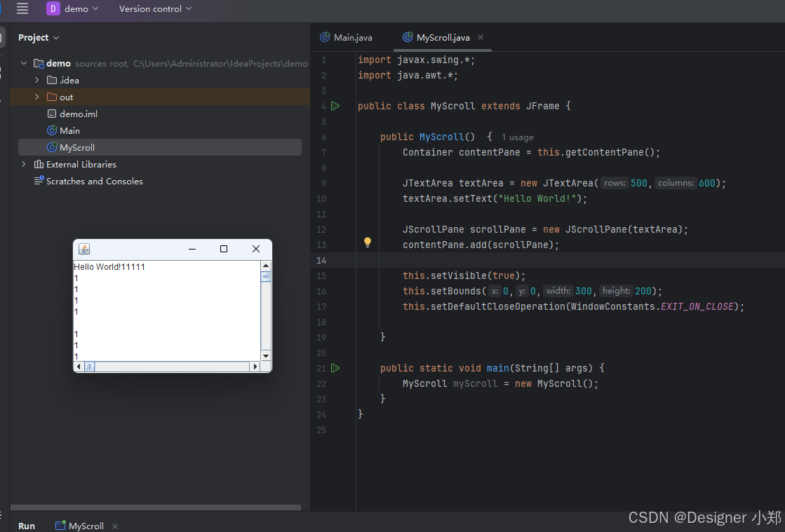Click the Java app window icon
The height and width of the screenshot is (532, 785).
pyautogui.click(x=84, y=249)
